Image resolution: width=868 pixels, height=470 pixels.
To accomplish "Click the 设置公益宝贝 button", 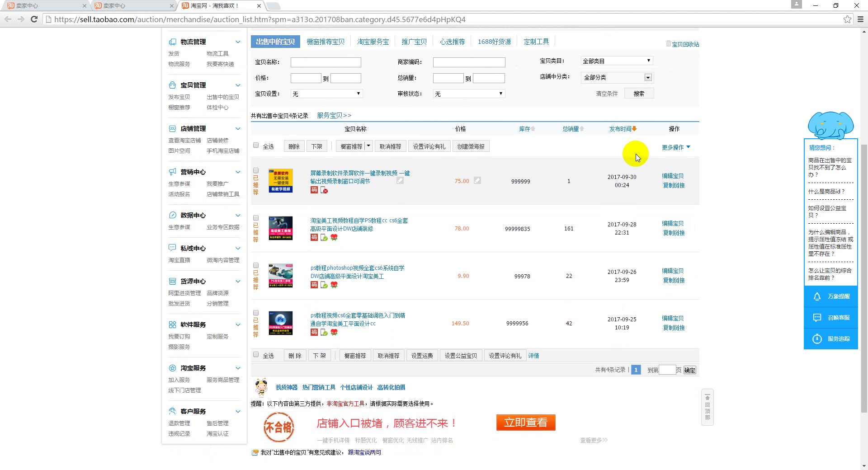I will [x=461, y=356].
